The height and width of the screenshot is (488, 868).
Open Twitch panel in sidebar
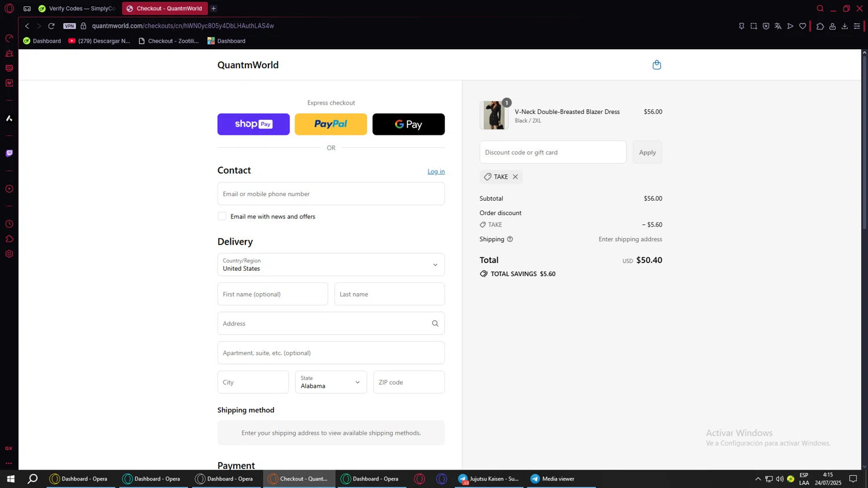coord(9,153)
